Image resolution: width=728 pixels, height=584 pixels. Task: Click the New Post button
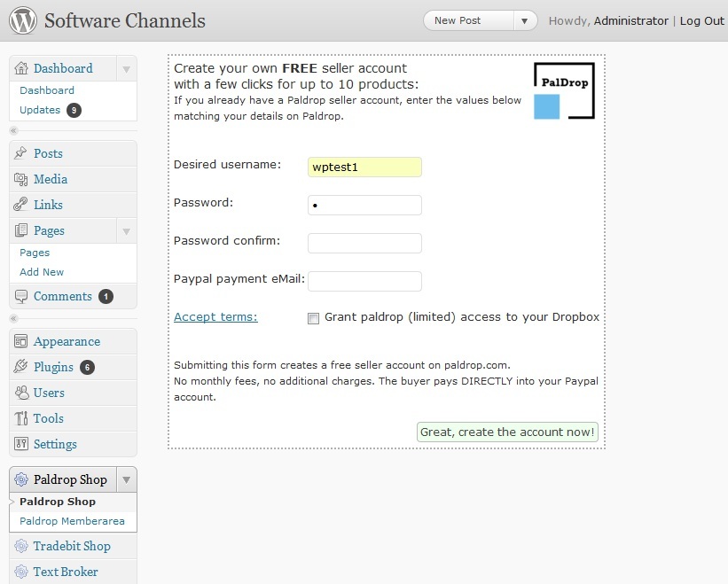469,21
